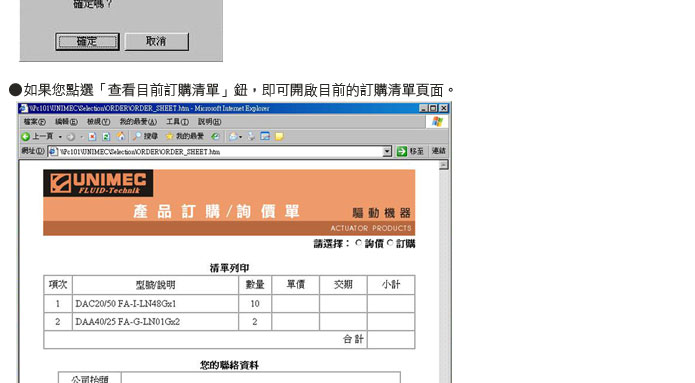The width and height of the screenshot is (695, 383).
Task: Select the 詢價 radio button
Action: (x=359, y=243)
